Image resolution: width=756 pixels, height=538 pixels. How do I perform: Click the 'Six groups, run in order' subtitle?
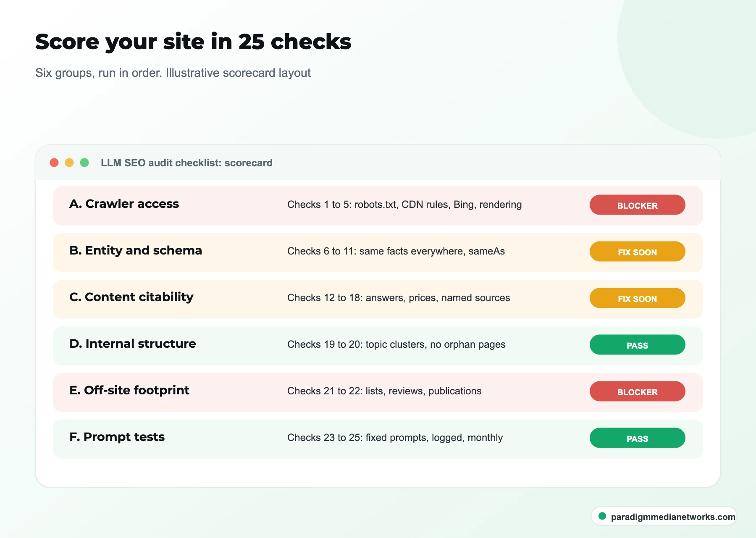[173, 73]
